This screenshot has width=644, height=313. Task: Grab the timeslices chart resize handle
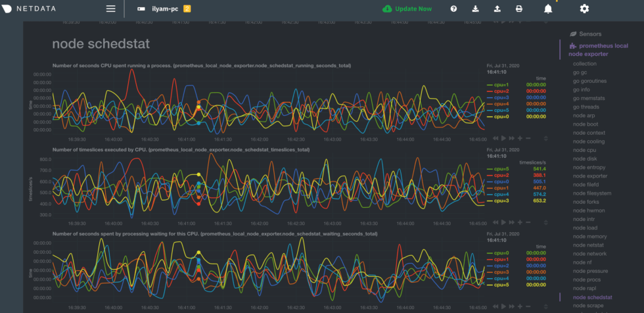point(544,222)
